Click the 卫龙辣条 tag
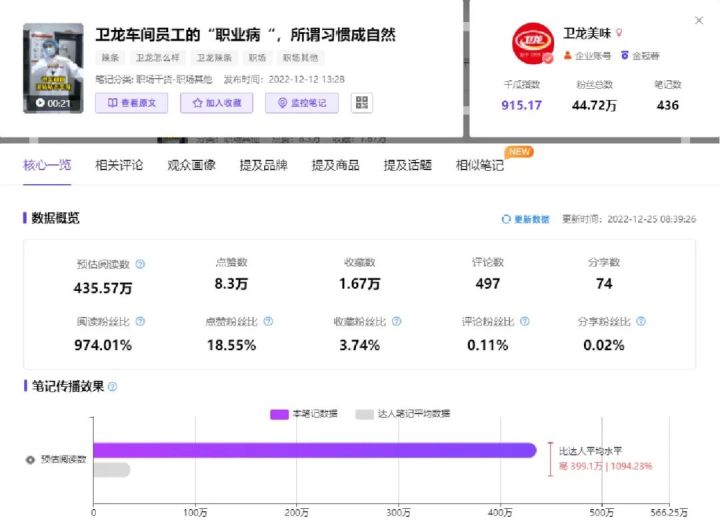This screenshot has width=720, height=531. [214, 57]
